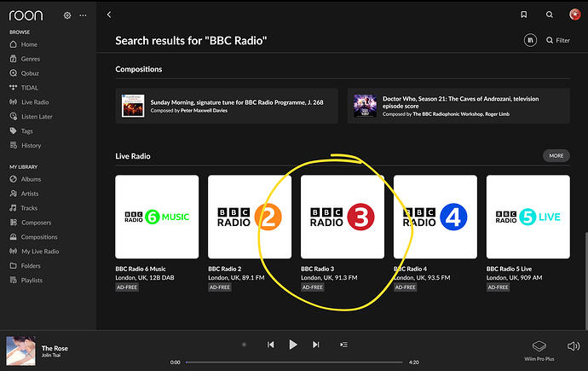Click the BBC Radio 5 Live title text
588x371 pixels.
point(509,269)
